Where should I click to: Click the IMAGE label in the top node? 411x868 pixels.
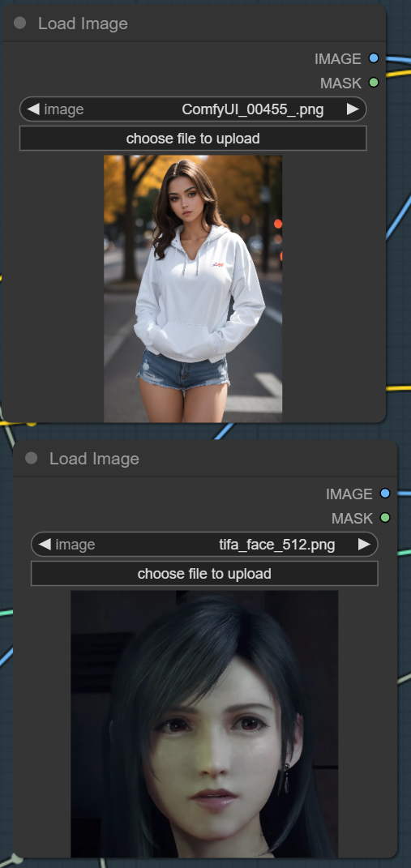click(338, 58)
